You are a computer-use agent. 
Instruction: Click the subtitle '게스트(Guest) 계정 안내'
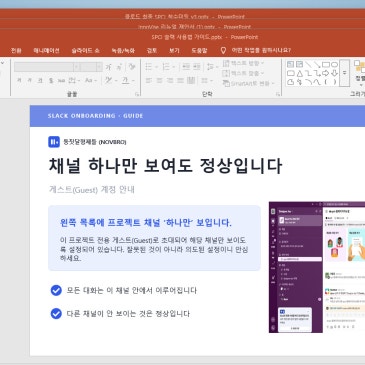[x=91, y=190]
